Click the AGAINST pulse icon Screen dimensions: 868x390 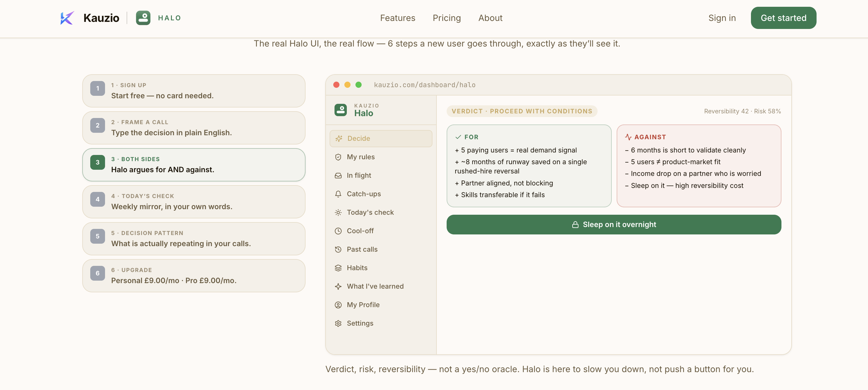tap(628, 137)
